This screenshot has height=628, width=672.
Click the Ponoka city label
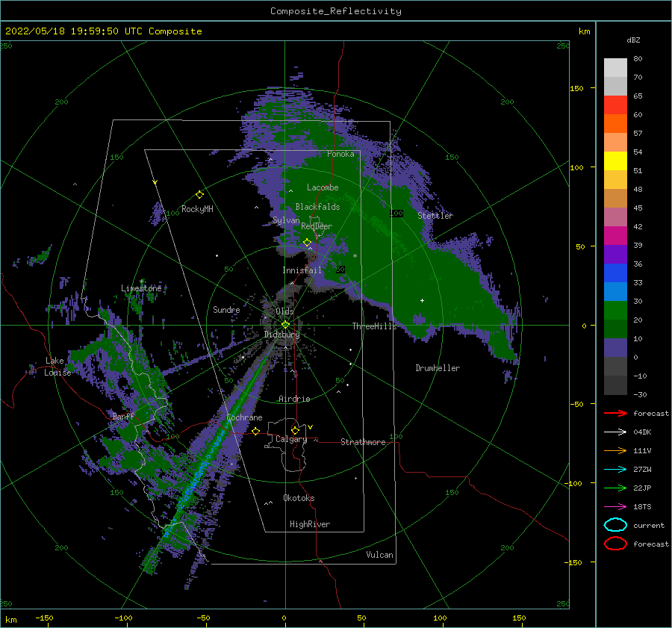click(x=340, y=154)
